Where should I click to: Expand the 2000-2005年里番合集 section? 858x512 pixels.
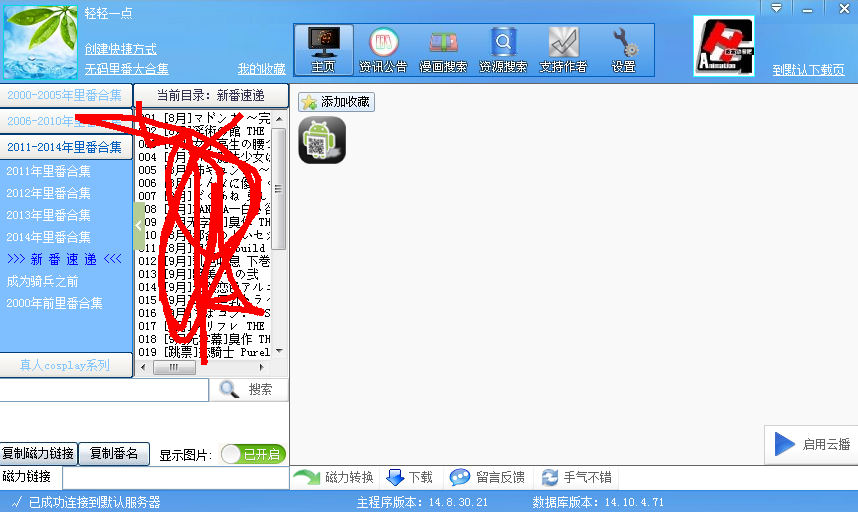[x=66, y=95]
